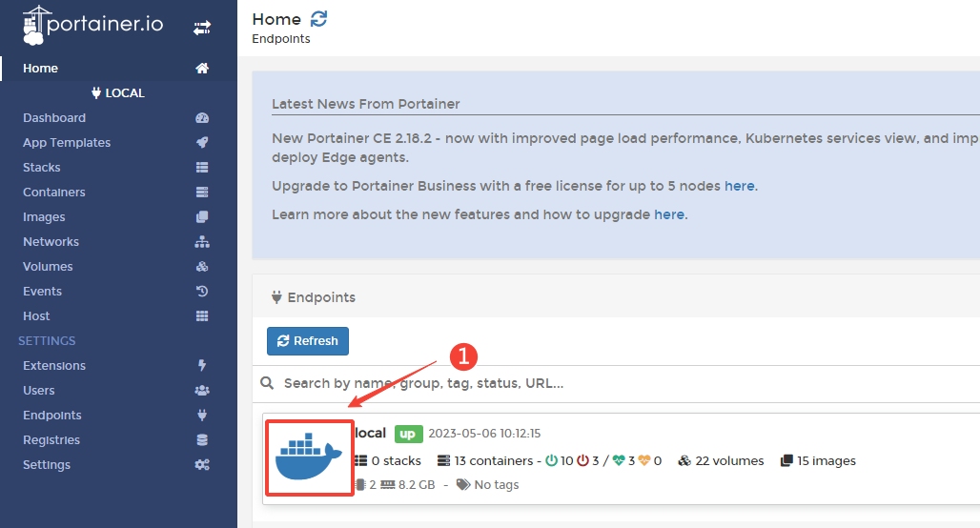Open Home in the sidebar
This screenshot has height=528, width=980.
[x=41, y=68]
